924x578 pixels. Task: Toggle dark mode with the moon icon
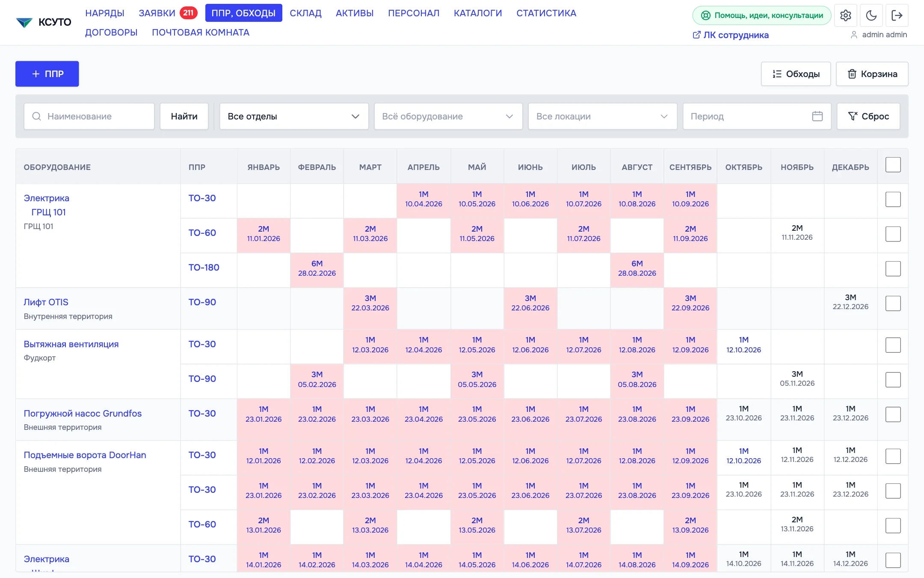click(871, 15)
